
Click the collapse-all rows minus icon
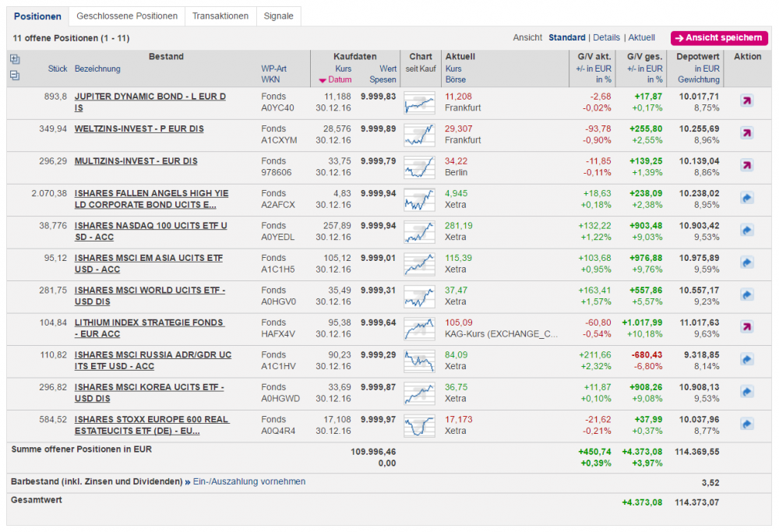coord(15,76)
